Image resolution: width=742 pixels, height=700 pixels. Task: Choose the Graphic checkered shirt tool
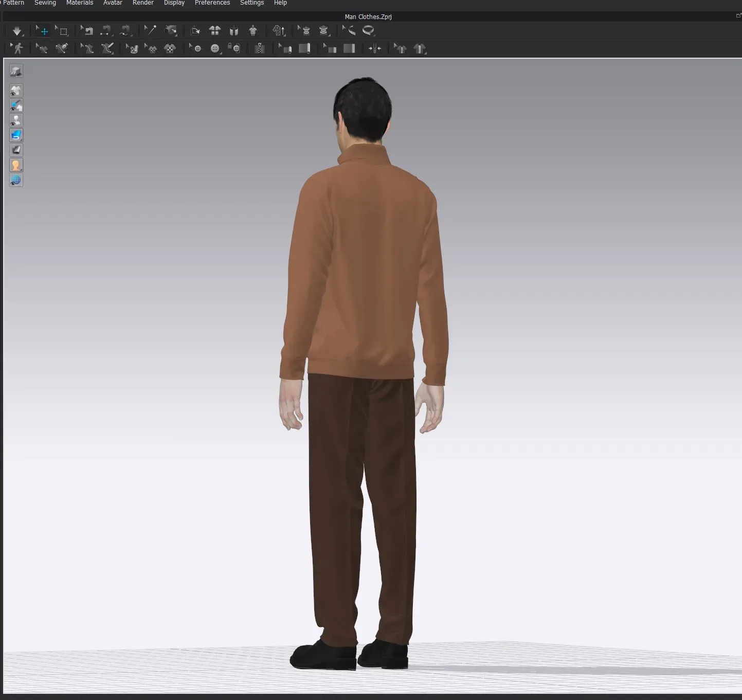pyautogui.click(x=170, y=48)
